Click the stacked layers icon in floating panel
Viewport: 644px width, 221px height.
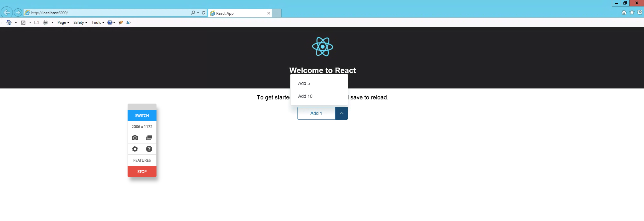point(149,138)
